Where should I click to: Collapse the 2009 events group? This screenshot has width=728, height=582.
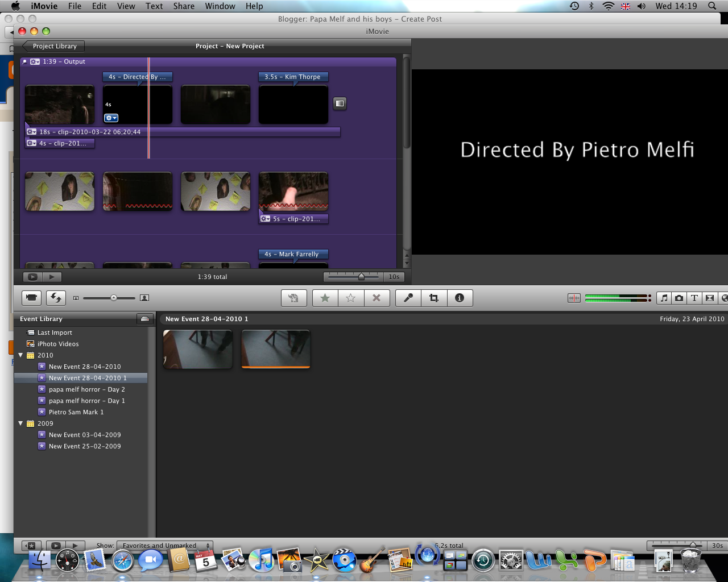pyautogui.click(x=21, y=423)
